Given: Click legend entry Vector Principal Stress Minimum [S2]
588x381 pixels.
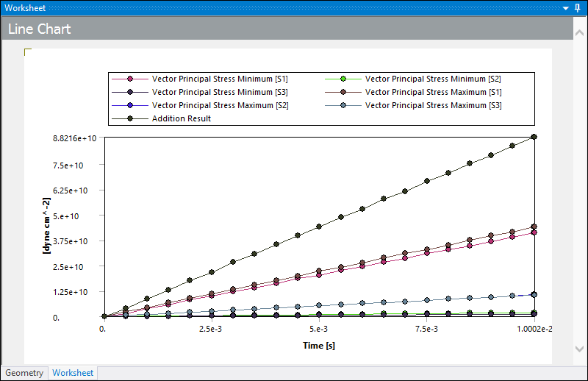Looking at the screenshot, I should click(413, 79).
